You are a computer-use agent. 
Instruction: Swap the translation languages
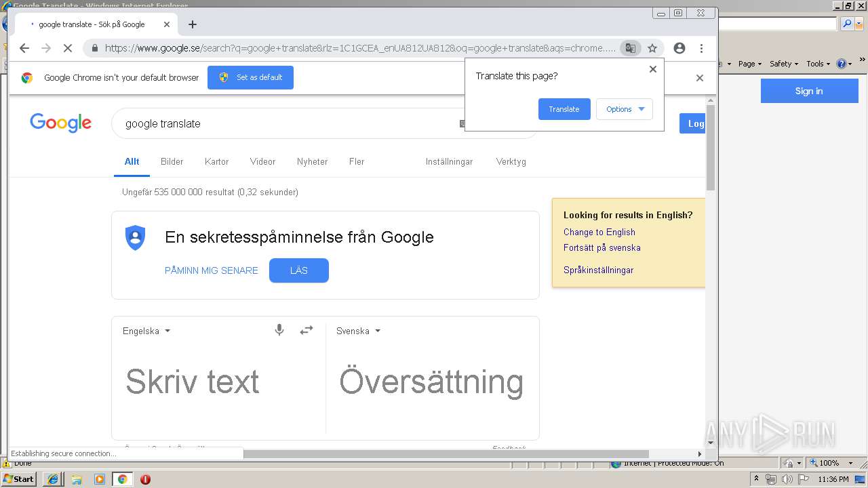pyautogui.click(x=307, y=330)
